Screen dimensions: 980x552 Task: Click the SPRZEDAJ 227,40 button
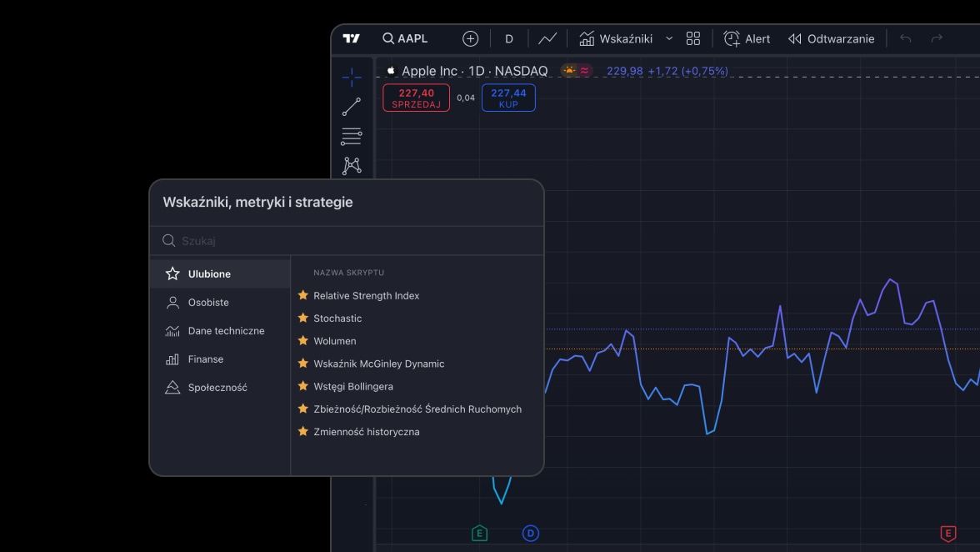click(415, 98)
